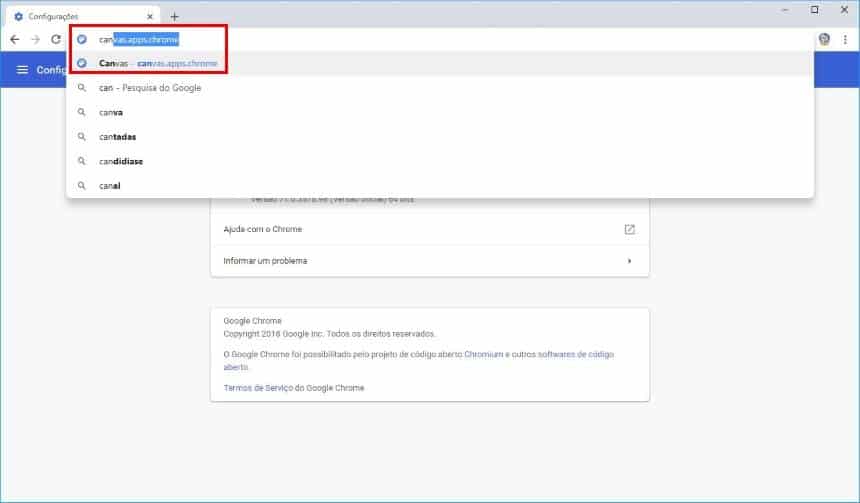Select the 'cantadas' search suggestion
Image resolution: width=860 pixels, height=503 pixels.
pos(440,137)
